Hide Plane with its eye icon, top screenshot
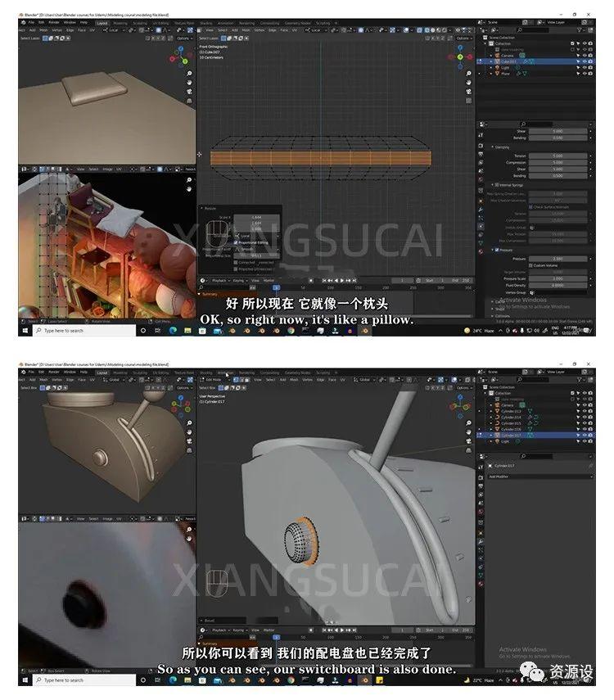 pos(584,73)
